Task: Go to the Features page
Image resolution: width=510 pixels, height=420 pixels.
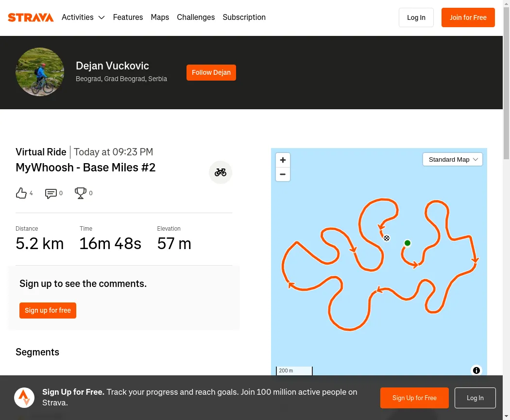Action: click(x=128, y=17)
